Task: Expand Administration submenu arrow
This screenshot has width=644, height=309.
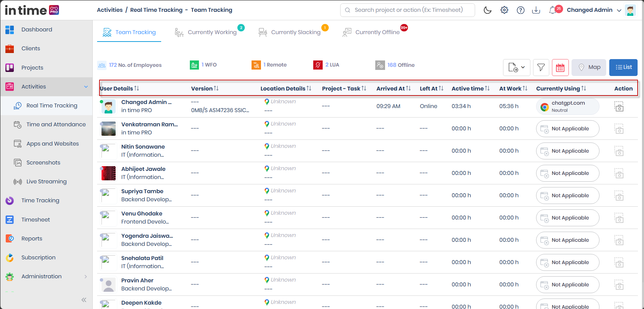Action: (86, 277)
